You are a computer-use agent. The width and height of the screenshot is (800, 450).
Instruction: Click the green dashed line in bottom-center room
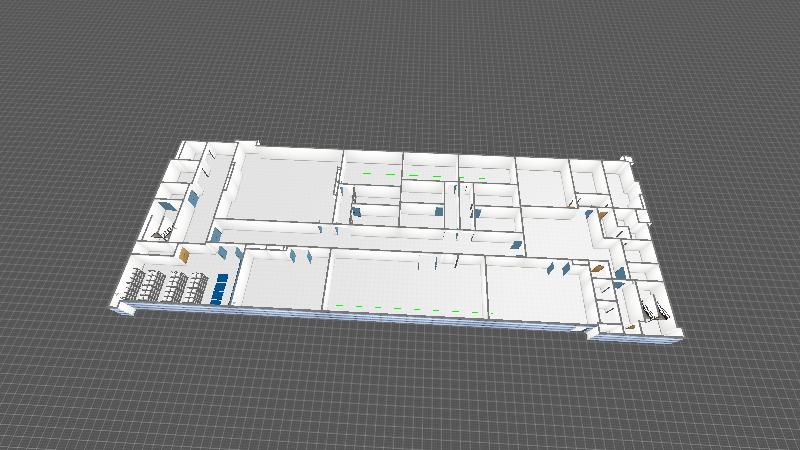tap(408, 308)
